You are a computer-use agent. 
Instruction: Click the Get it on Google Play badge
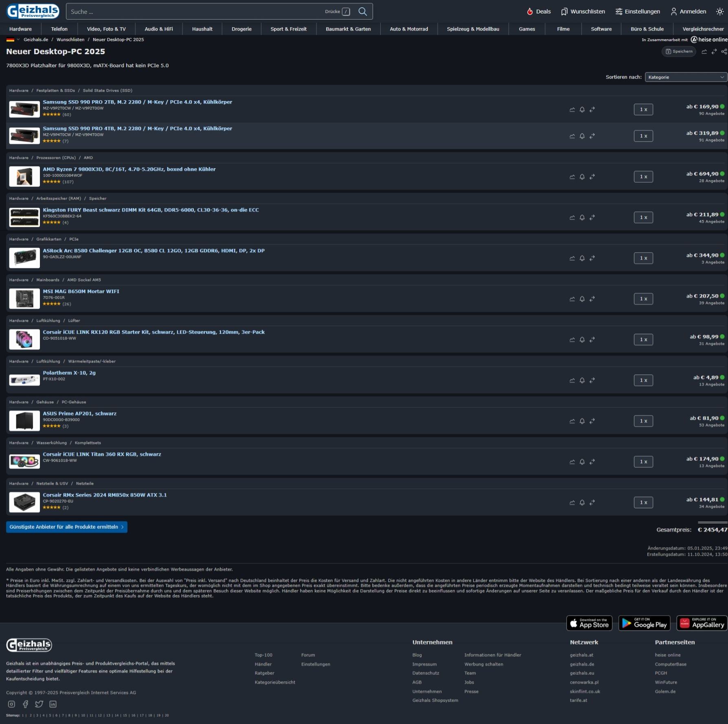click(x=645, y=623)
